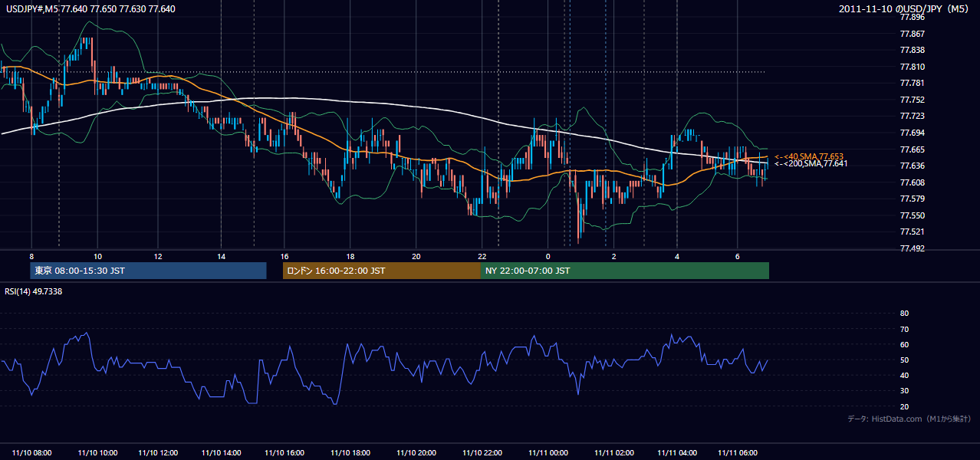Click hour tick 0 under the price chart
This screenshot has width=980, height=460.
point(548,255)
